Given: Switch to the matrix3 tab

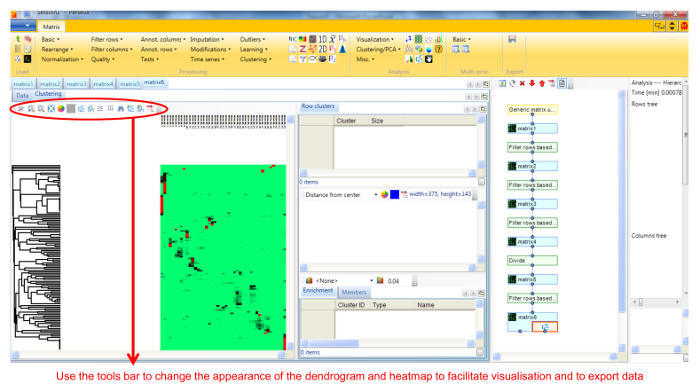Looking at the screenshot, I should click(77, 83).
